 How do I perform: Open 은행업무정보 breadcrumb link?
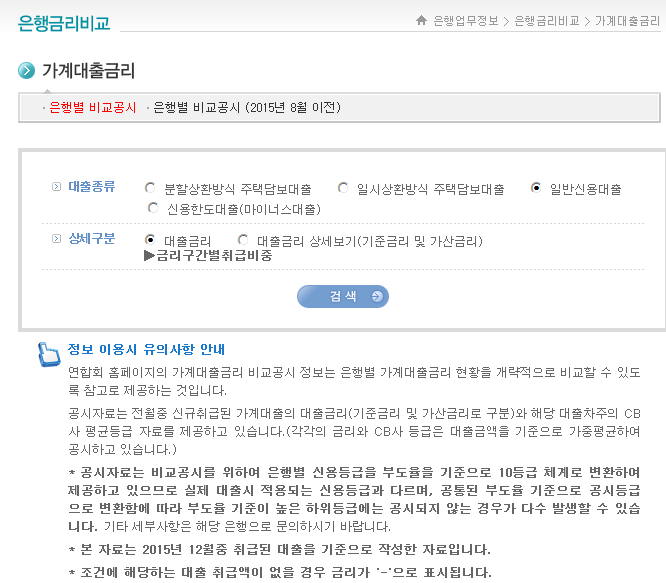(466, 21)
